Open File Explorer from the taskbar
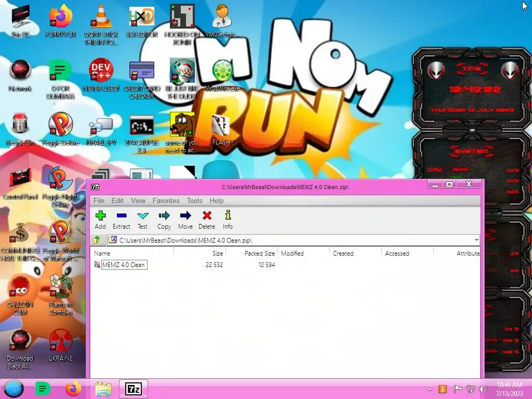This screenshot has height=399, width=532. click(103, 389)
